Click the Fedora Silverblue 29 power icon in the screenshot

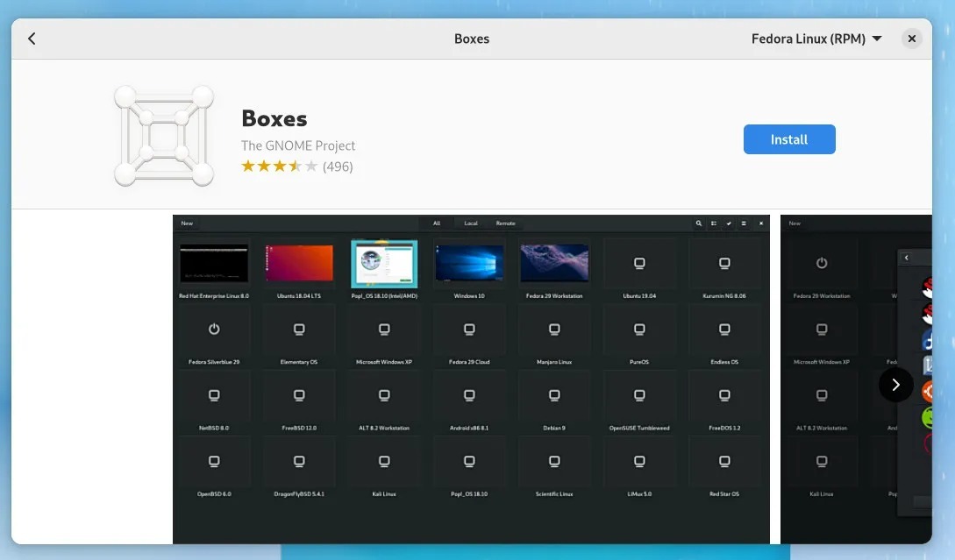[x=214, y=330]
